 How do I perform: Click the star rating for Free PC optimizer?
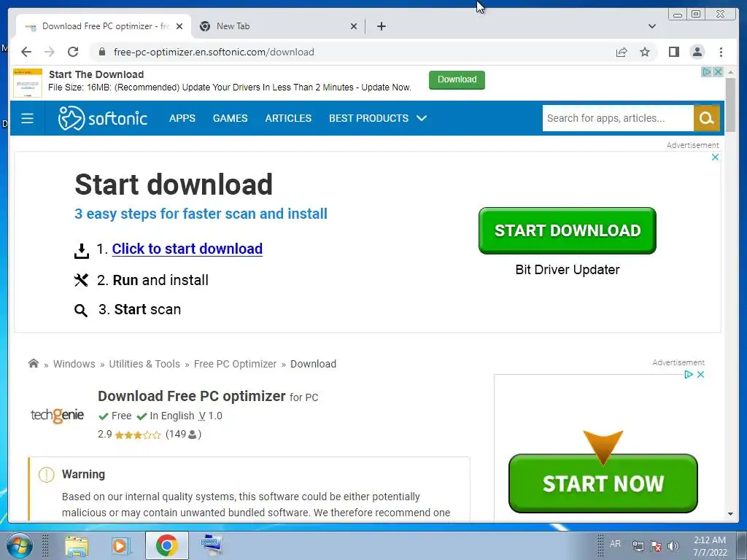(x=138, y=435)
